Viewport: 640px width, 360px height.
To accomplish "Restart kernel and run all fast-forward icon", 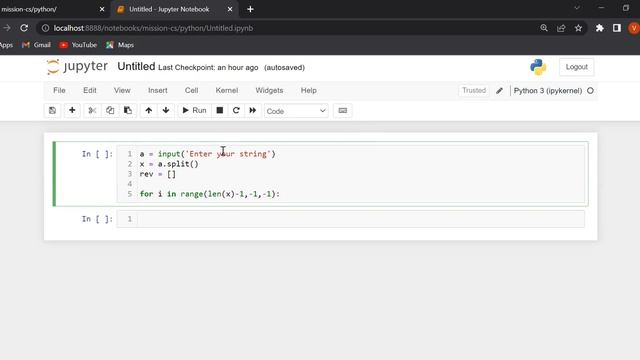I will tap(253, 111).
